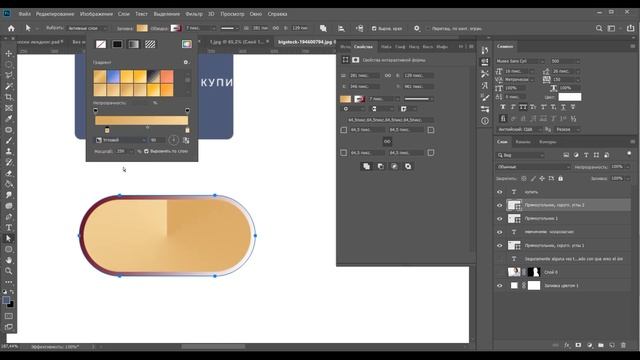Open the Редактирование menu

(x=55, y=14)
